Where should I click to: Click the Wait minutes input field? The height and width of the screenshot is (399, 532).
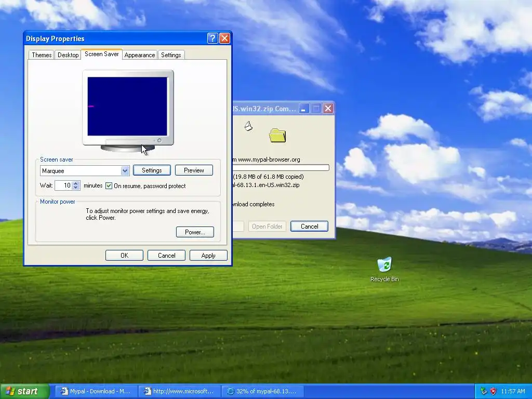click(63, 185)
